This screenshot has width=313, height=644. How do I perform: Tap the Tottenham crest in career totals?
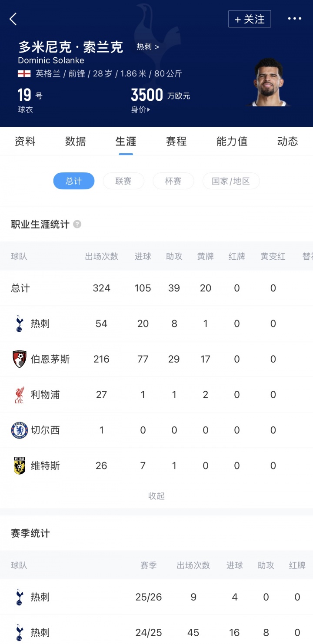[x=19, y=324]
